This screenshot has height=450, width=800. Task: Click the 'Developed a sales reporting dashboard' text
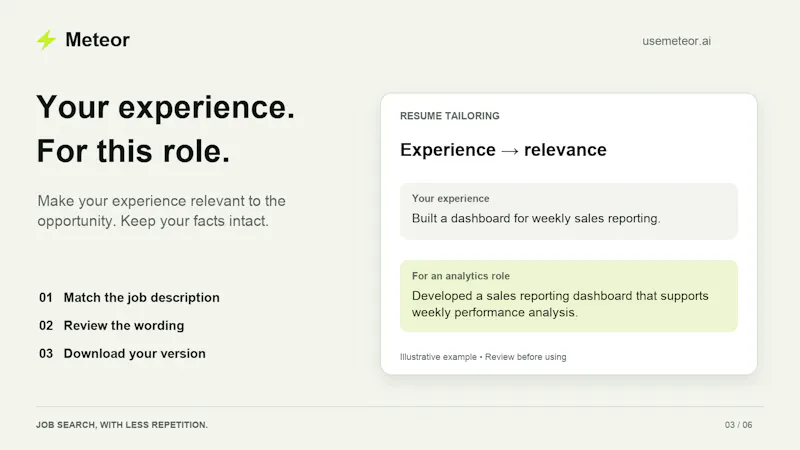[x=560, y=304]
